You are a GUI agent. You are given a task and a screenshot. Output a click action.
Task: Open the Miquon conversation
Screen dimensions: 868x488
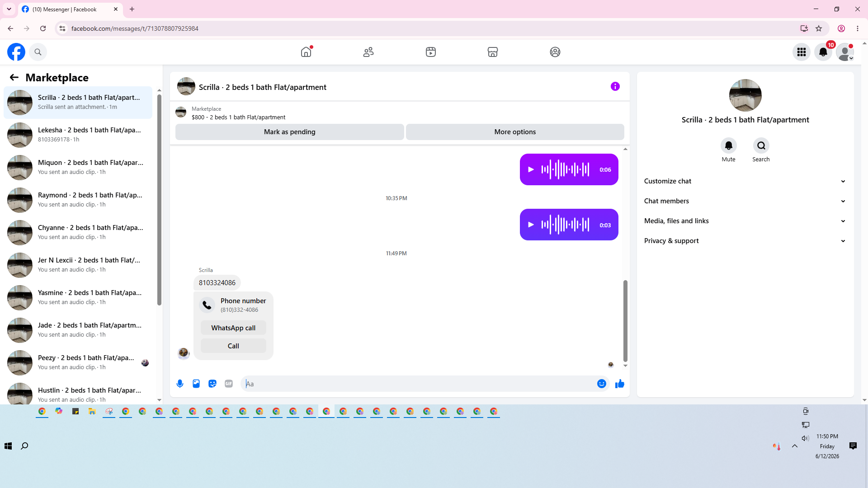pyautogui.click(x=78, y=168)
